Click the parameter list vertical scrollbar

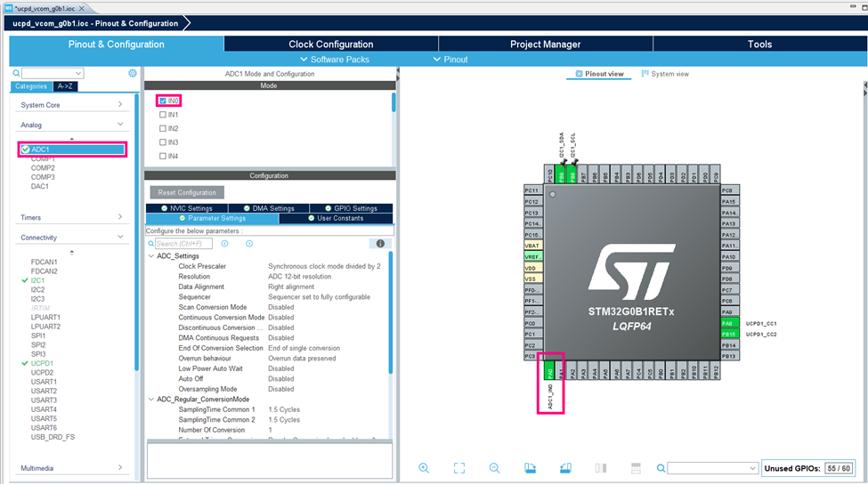[x=390, y=313]
